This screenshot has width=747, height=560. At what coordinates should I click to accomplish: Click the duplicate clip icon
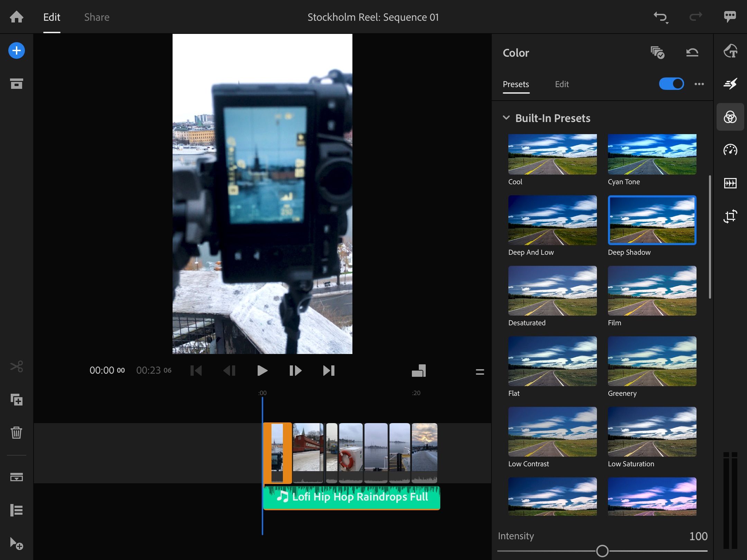click(16, 400)
